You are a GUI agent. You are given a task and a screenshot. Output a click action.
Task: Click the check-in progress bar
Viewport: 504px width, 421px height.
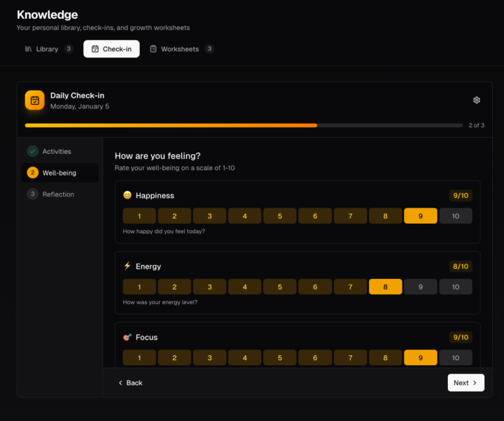(x=244, y=125)
